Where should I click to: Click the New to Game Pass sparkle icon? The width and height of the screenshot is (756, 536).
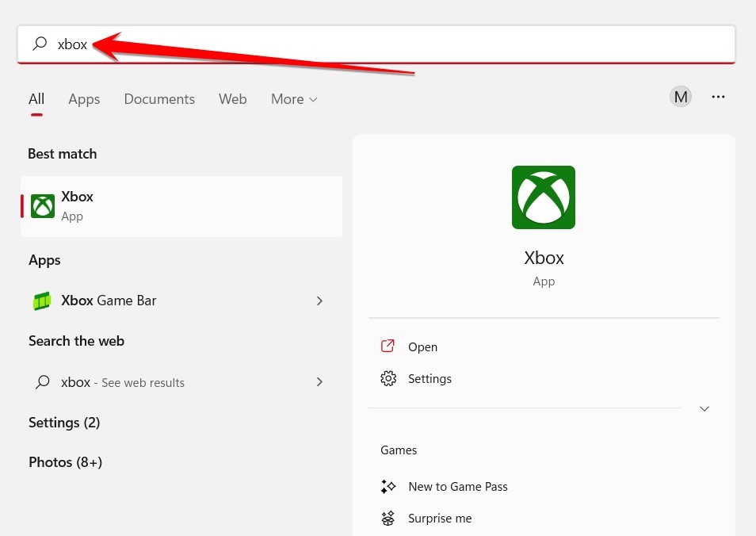(388, 486)
